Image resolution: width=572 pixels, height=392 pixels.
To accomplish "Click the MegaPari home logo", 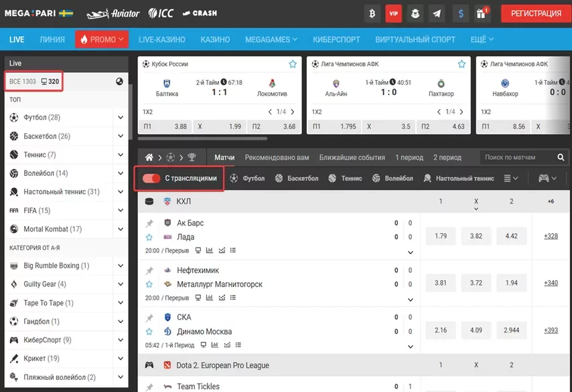I will [39, 13].
